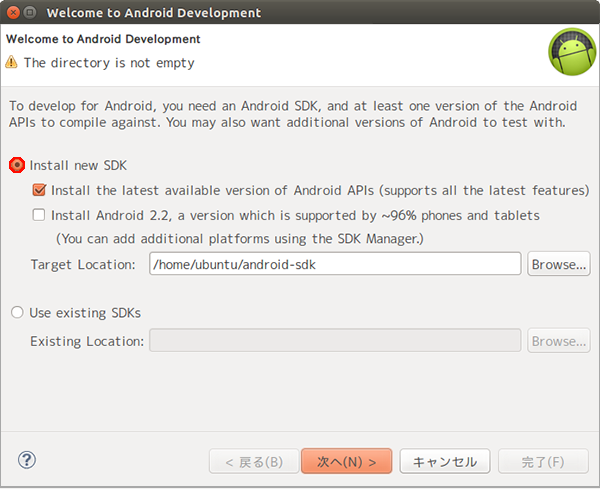Click Browse next to Existing Location
Screen dimensions: 600x489
click(558, 341)
